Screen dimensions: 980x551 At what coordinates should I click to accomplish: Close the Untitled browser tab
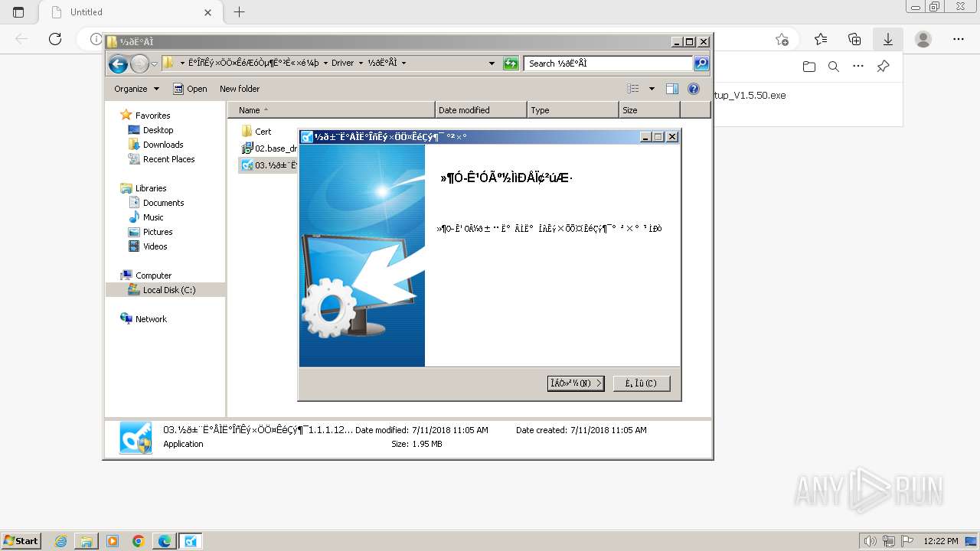click(x=208, y=12)
